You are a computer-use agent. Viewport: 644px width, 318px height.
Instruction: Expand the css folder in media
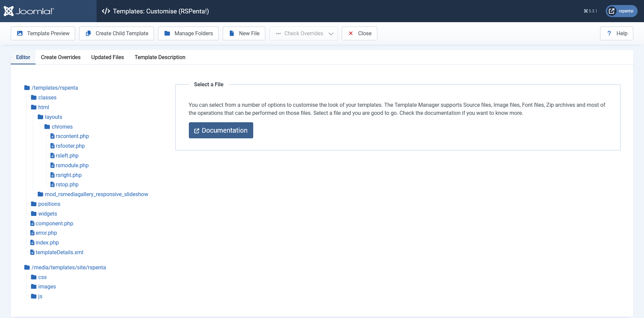[42, 277]
